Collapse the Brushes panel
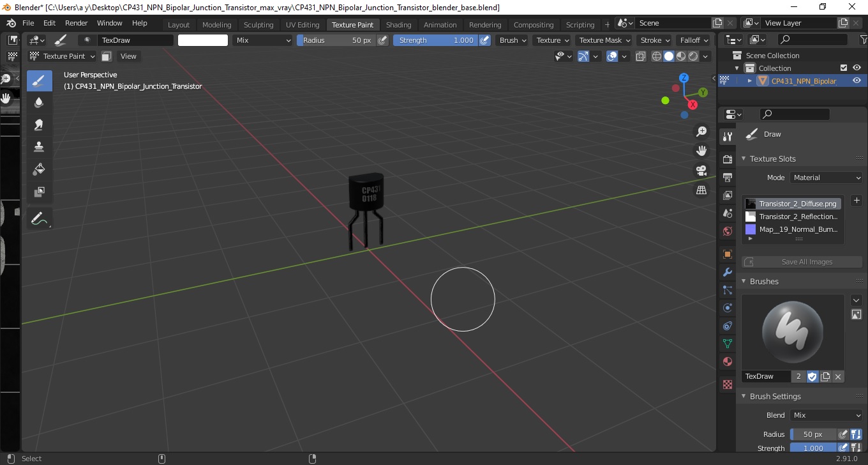The height and width of the screenshot is (465, 868). (744, 281)
